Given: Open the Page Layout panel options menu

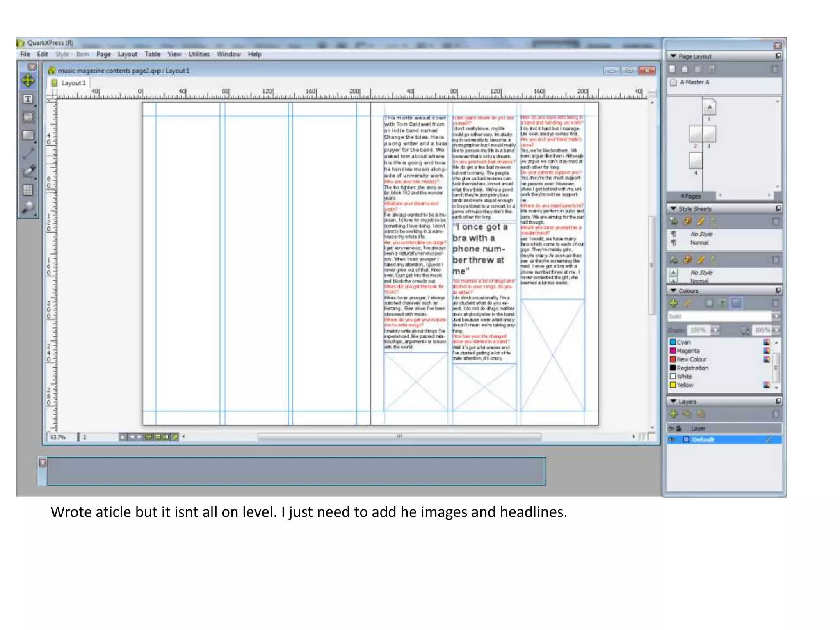Looking at the screenshot, I should click(778, 56).
